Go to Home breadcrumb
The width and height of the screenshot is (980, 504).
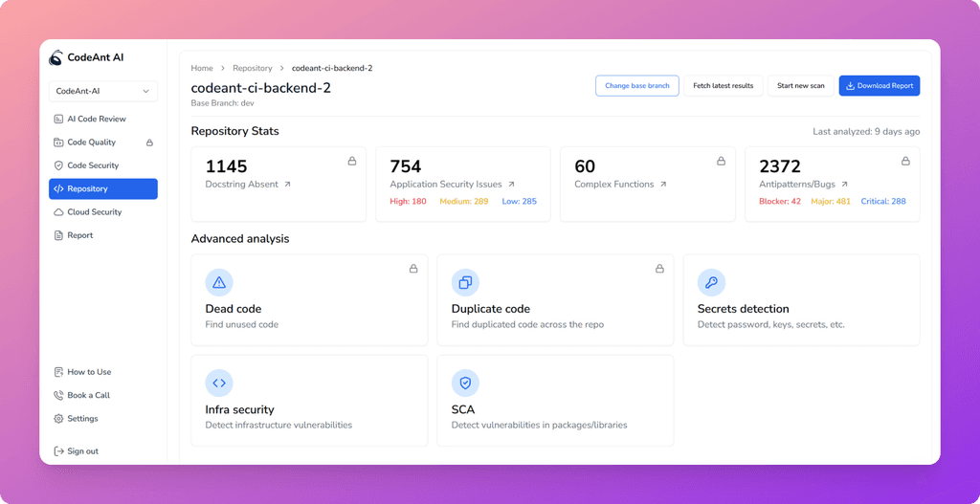(202, 68)
